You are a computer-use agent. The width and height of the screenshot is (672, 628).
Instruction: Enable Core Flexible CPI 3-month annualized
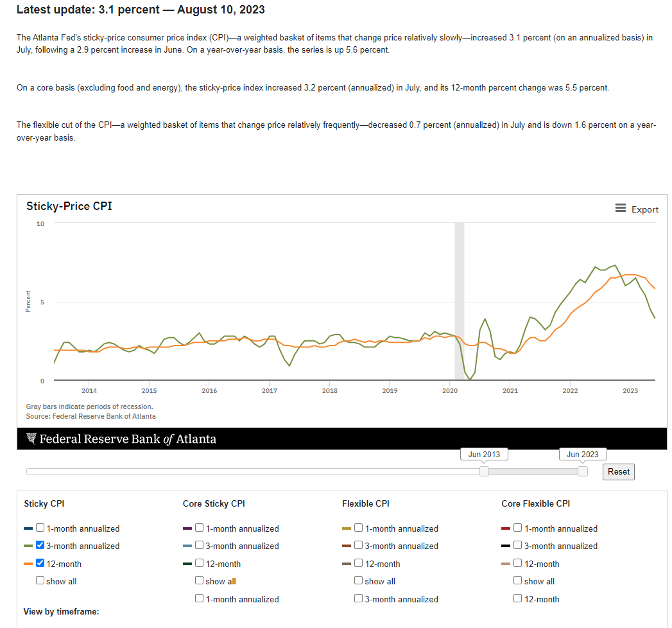click(x=518, y=545)
